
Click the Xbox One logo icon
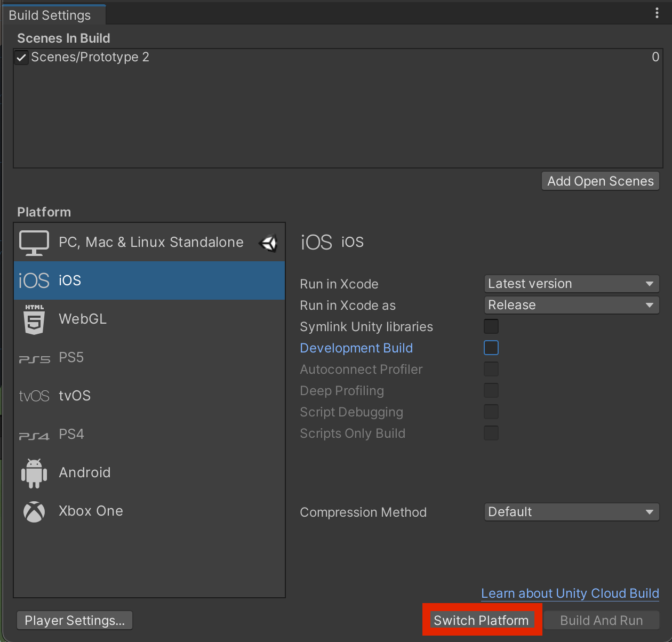click(34, 512)
